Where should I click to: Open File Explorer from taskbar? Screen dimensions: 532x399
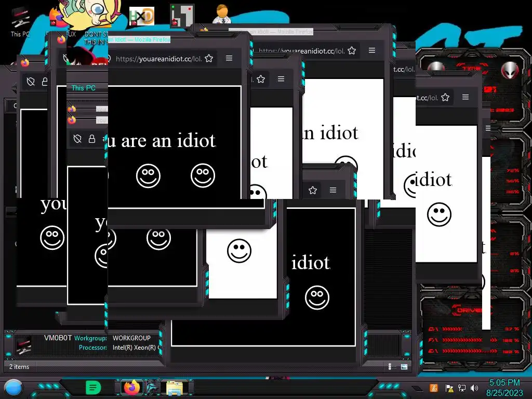pos(175,388)
